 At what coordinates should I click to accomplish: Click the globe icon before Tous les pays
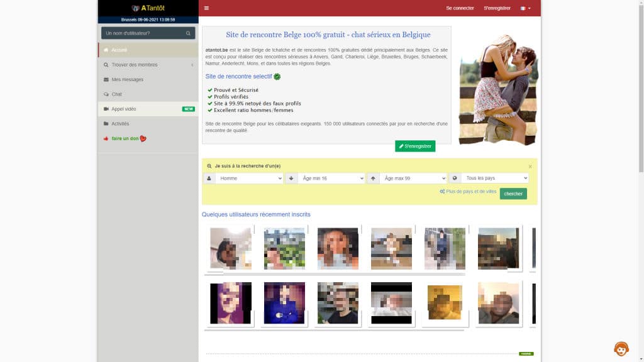455,178
